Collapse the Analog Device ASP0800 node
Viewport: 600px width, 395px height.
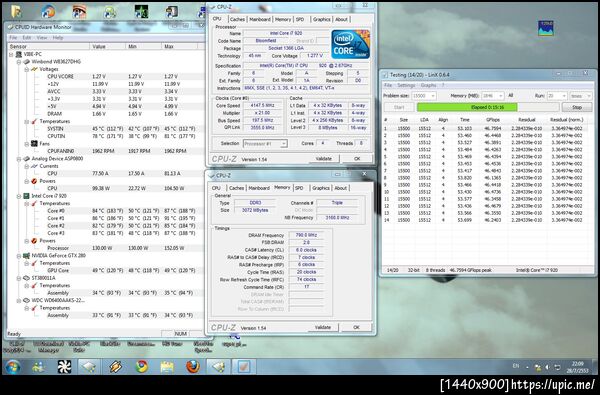coord(19,159)
